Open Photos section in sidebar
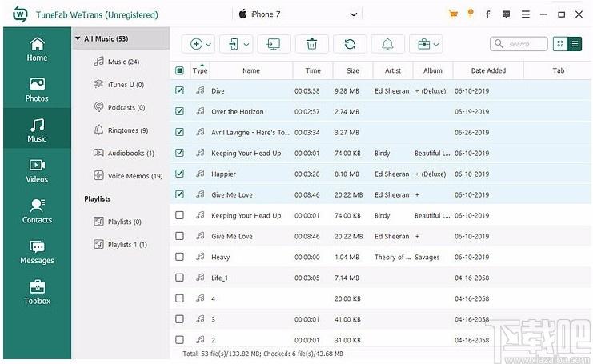Screen dimensions: 593x364 tap(37, 90)
